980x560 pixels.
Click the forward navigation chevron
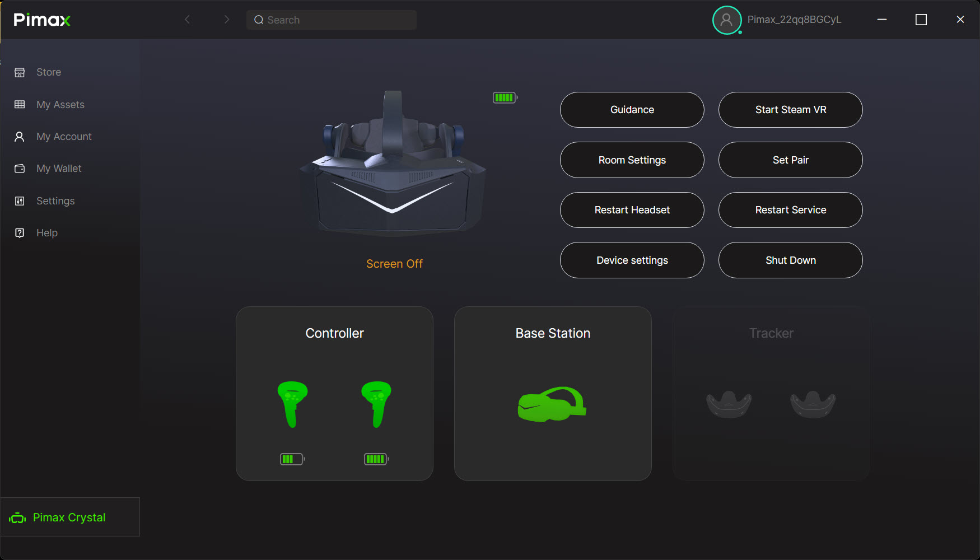(226, 19)
